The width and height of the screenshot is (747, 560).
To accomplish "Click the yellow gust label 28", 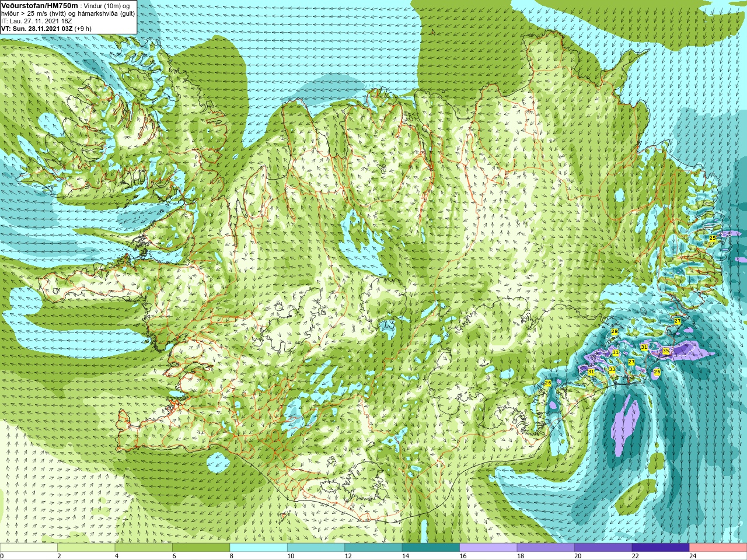I will tap(614, 331).
